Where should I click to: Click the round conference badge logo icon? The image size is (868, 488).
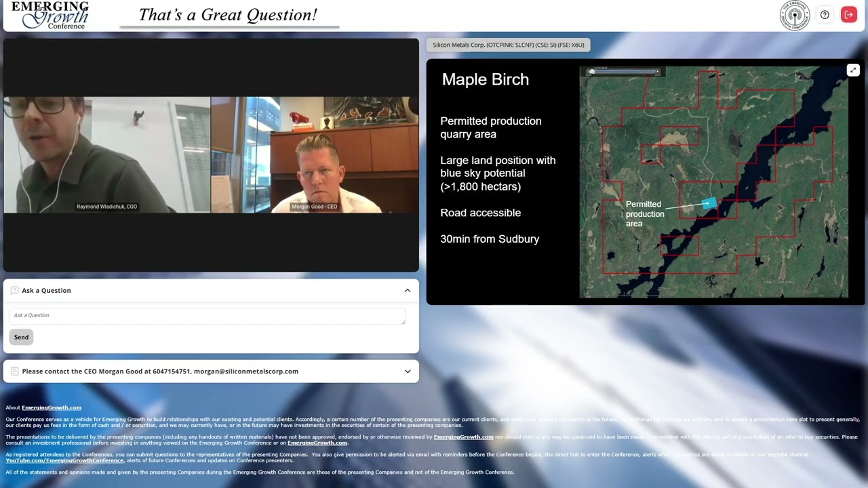795,15
